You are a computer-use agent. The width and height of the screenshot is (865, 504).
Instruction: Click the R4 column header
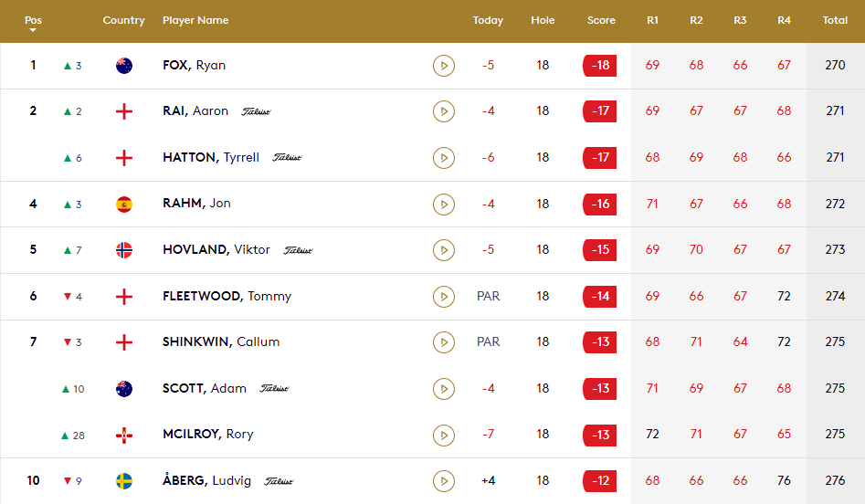click(x=784, y=21)
